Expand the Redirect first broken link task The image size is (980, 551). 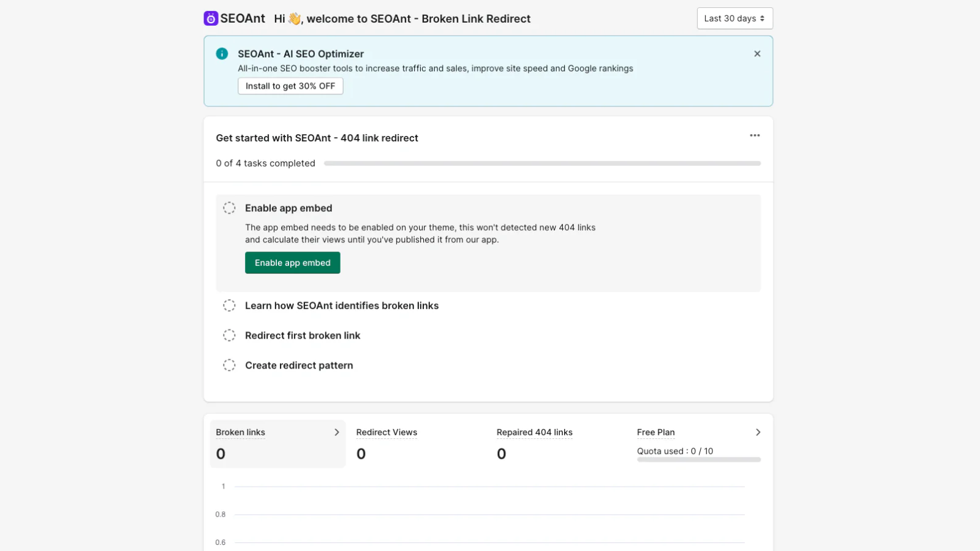pyautogui.click(x=303, y=335)
